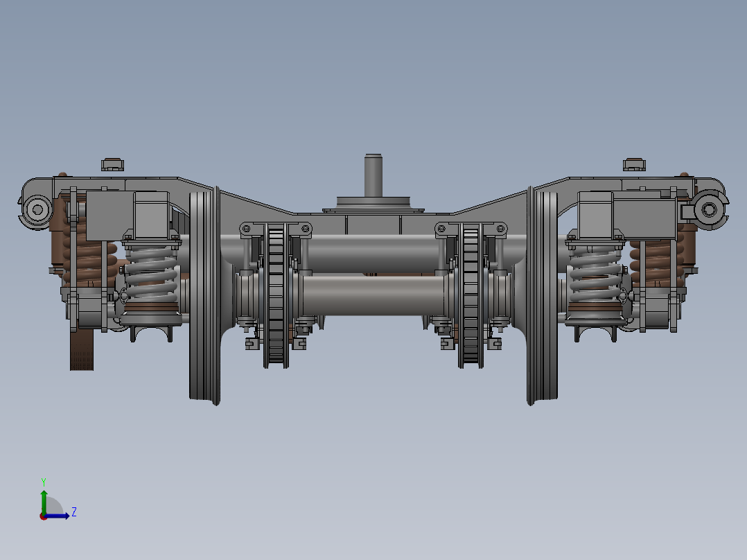Select the right ventilated brake disc
The height and width of the screenshot is (560, 747).
point(471,295)
